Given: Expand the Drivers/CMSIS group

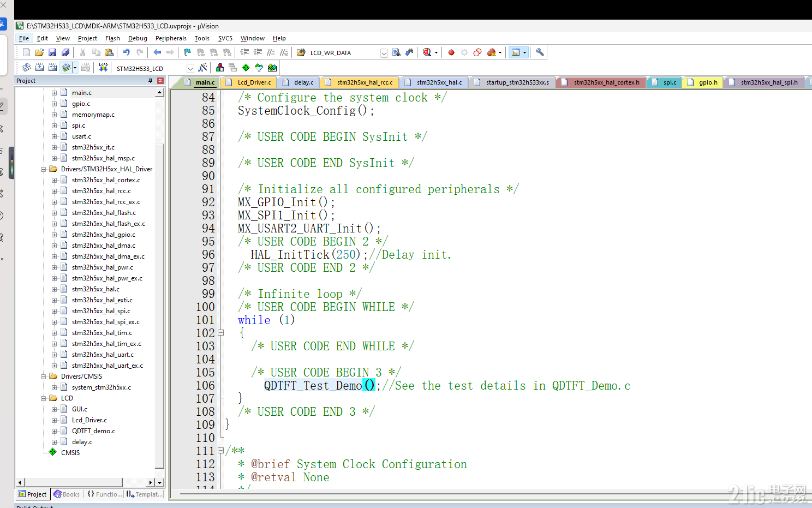Looking at the screenshot, I should pos(44,376).
